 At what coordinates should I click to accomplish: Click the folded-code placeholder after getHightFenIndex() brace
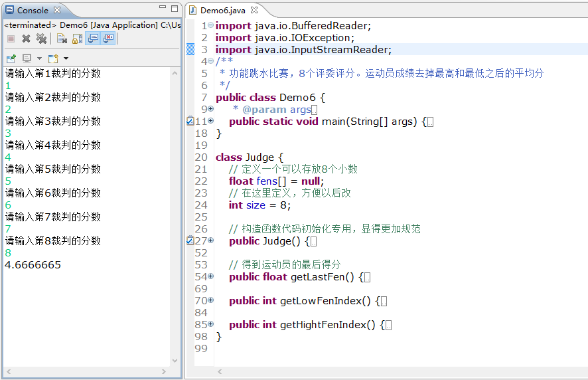(x=388, y=325)
